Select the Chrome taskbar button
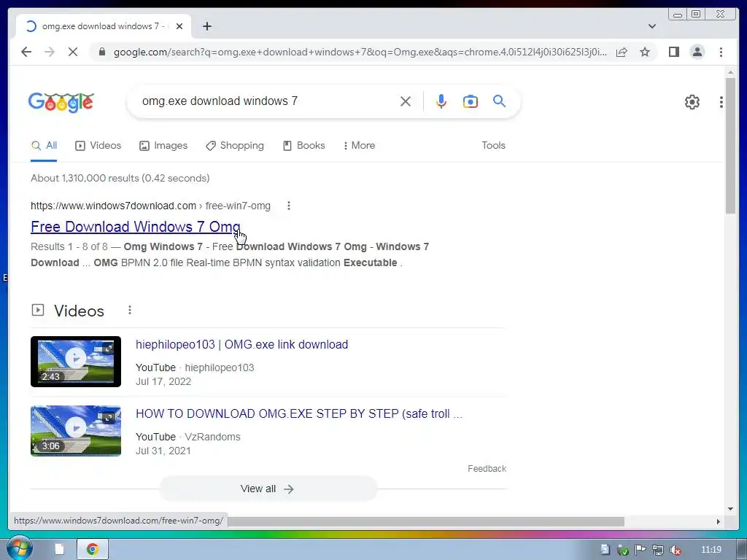 [x=93, y=550]
